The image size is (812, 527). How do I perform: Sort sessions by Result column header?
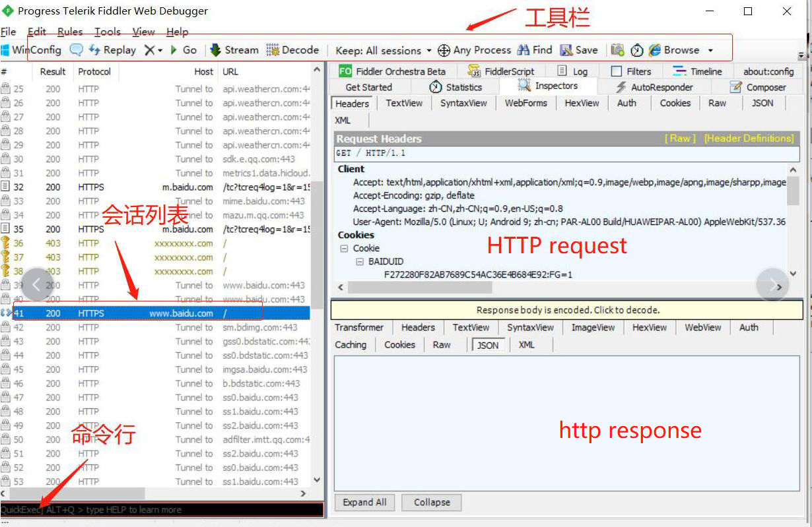tap(53, 71)
